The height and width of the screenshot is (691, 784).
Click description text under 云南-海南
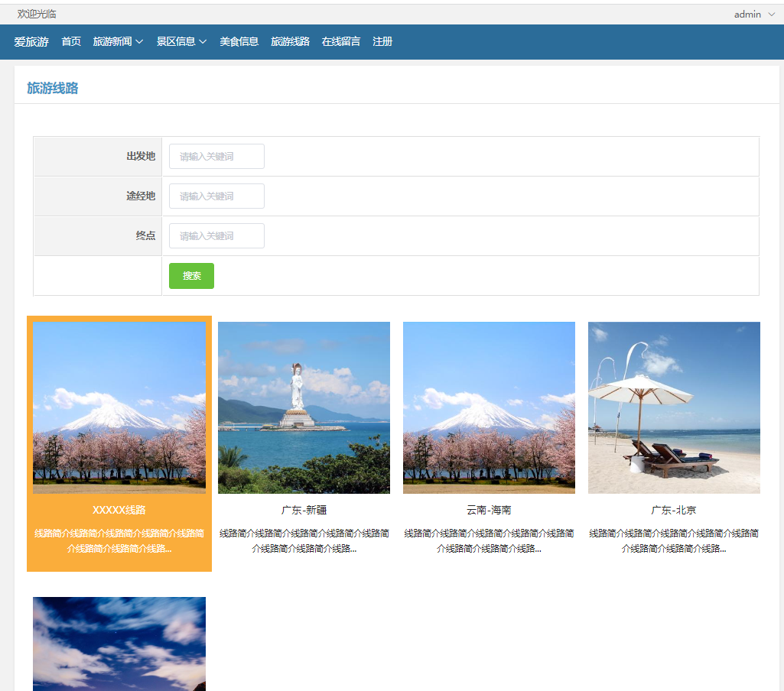(x=489, y=541)
